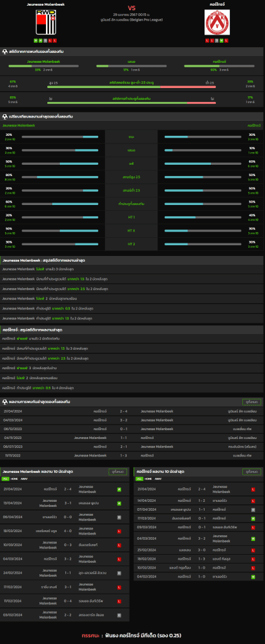Click the W badge on Molenbeek's 13/04/2024 row

click(119, 503)
